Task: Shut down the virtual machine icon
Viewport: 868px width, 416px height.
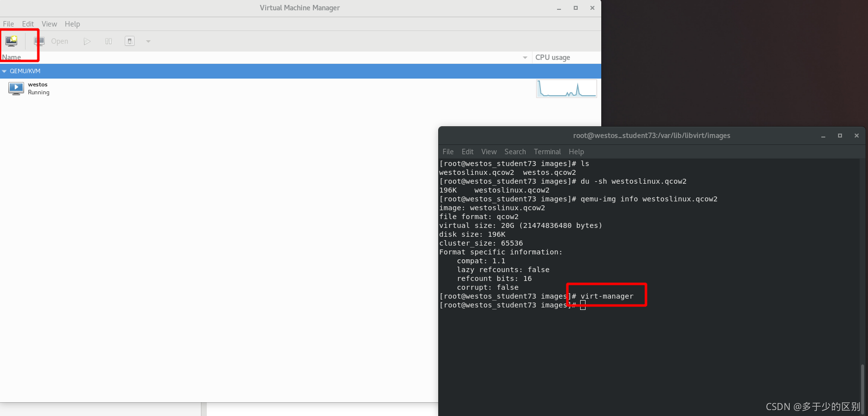Action: point(130,41)
